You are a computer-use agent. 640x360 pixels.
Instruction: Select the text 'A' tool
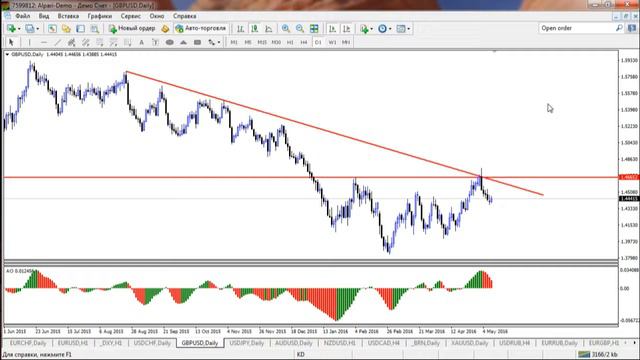141,42
